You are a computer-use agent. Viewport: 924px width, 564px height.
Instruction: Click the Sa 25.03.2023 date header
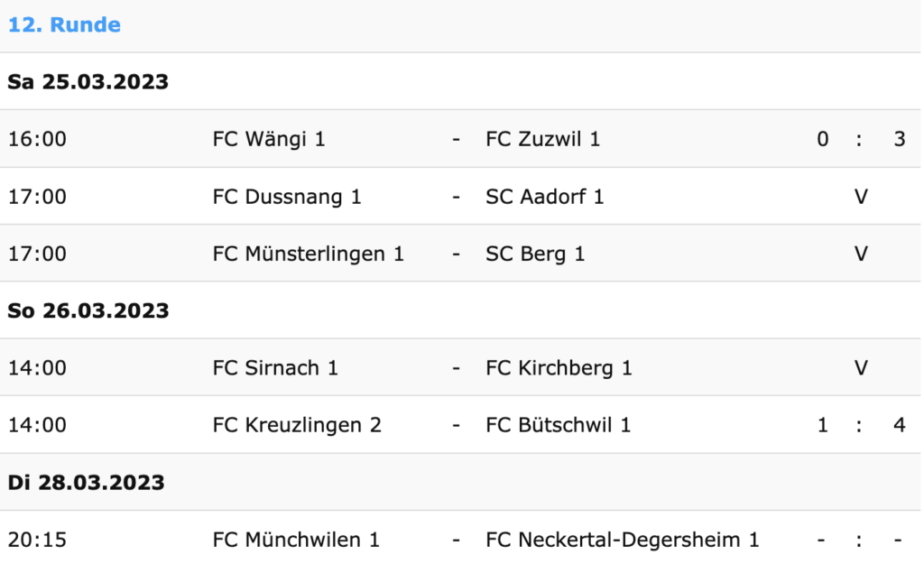pyautogui.click(x=88, y=82)
